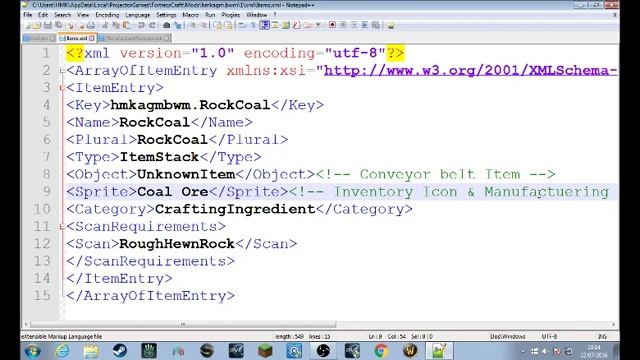
Task: Click line number 15 in margin
Action: click(42, 296)
